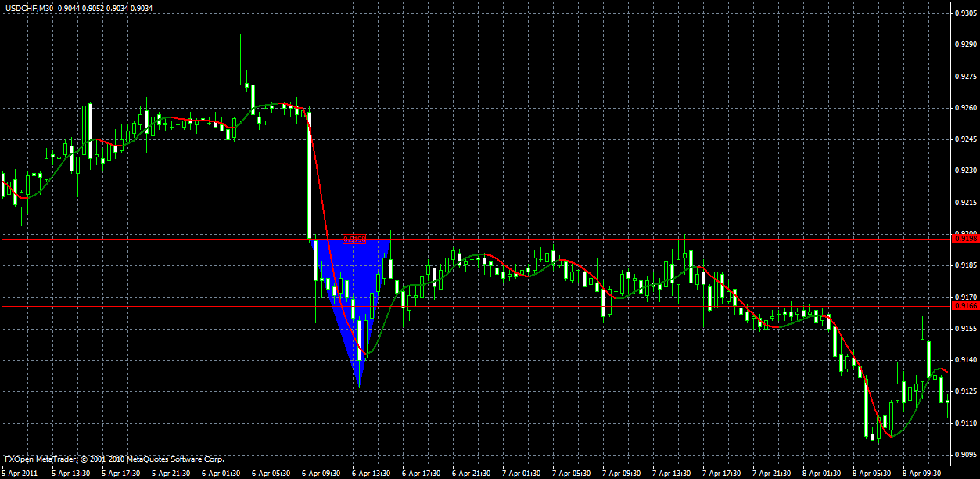Viewport: 980px width, 479px height.
Task: Select the 6 Apr 09:30 time axis label
Action: 321,473
